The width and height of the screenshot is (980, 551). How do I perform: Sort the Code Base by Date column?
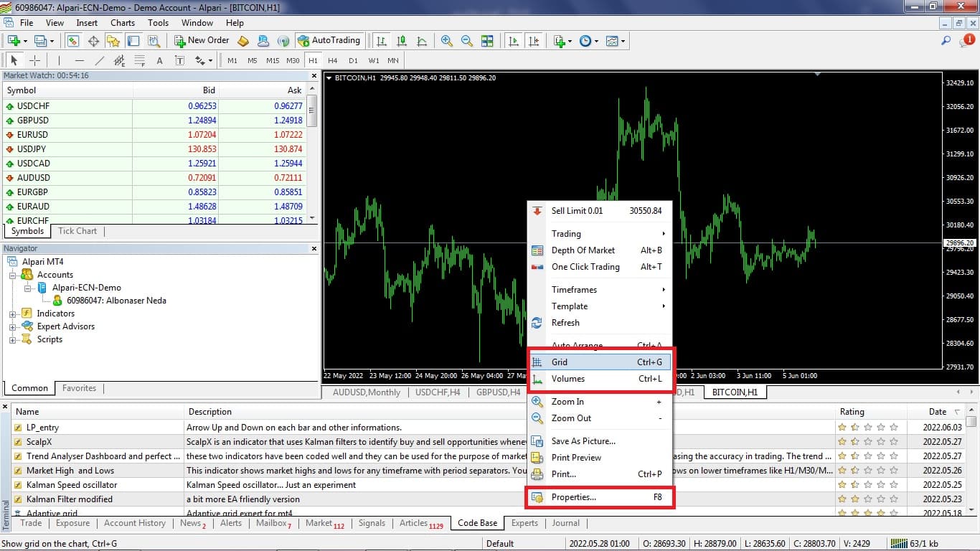pyautogui.click(x=937, y=412)
